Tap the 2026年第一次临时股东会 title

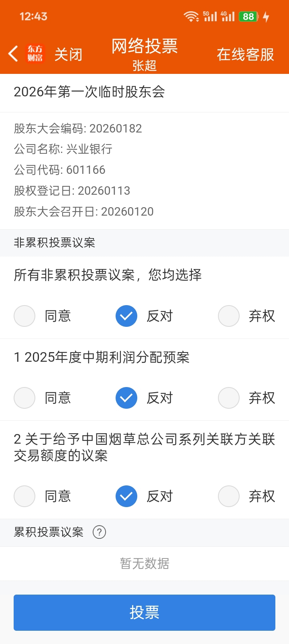coord(90,92)
